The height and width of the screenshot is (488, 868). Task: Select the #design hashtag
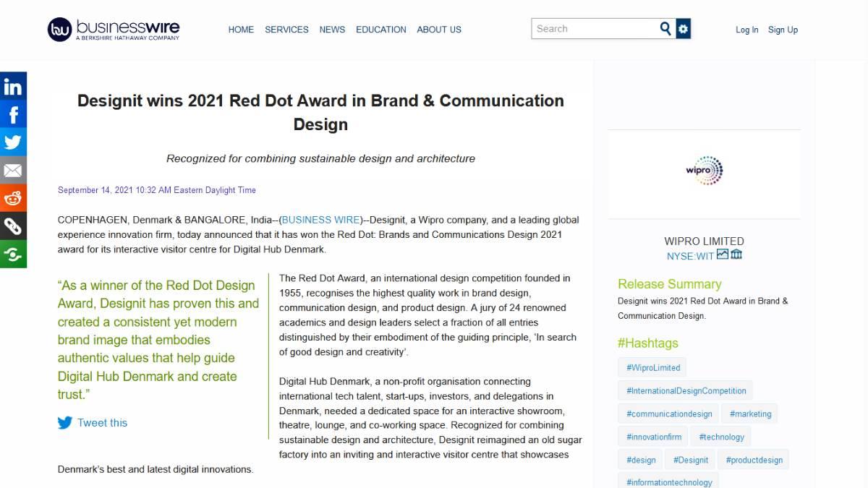[641, 460]
